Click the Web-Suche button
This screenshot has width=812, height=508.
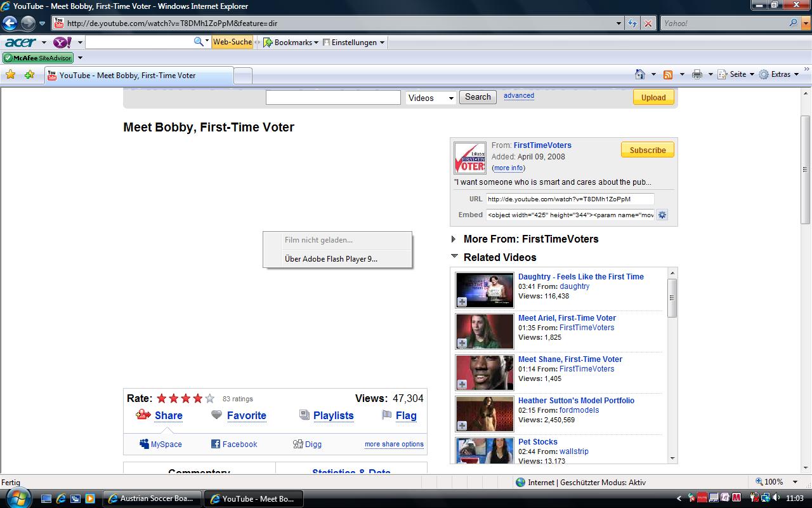tap(232, 42)
